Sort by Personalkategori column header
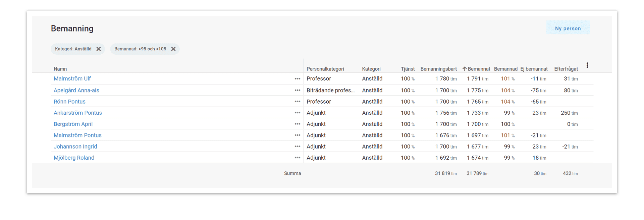This screenshot has width=644, height=220. pos(325,69)
